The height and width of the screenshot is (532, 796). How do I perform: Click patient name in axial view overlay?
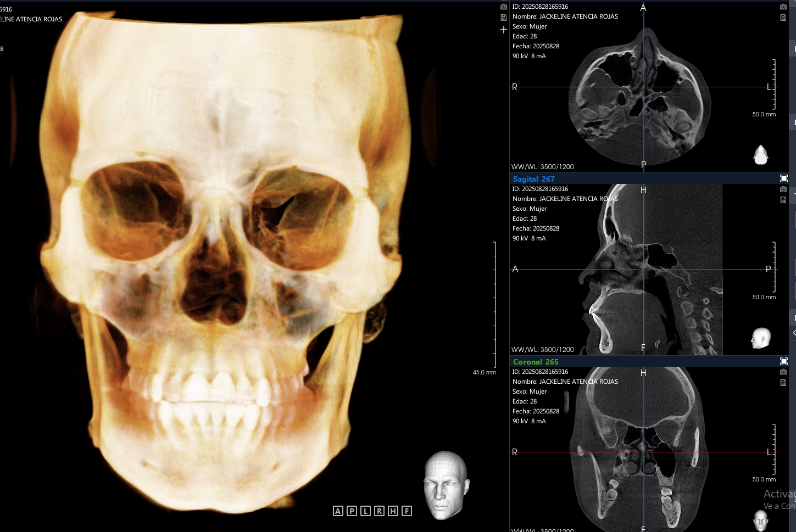click(x=565, y=16)
